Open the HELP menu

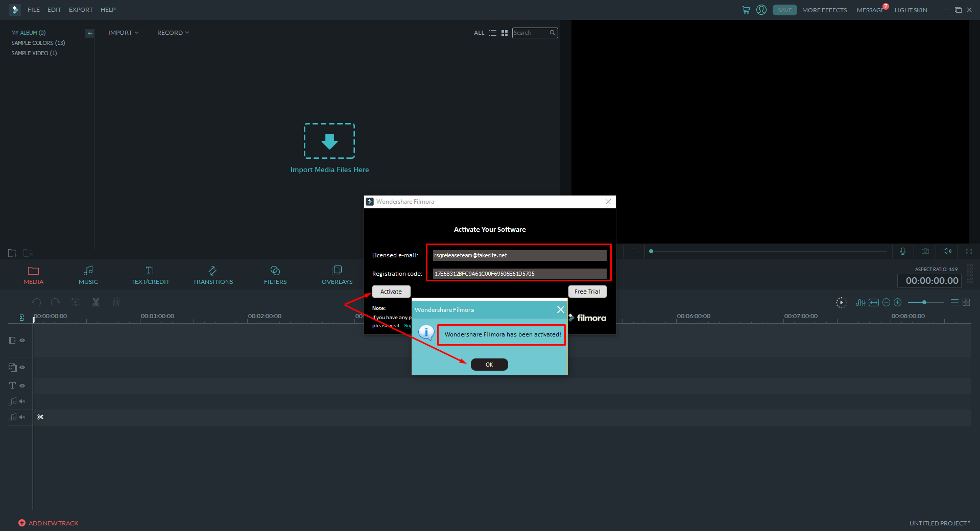pos(108,10)
